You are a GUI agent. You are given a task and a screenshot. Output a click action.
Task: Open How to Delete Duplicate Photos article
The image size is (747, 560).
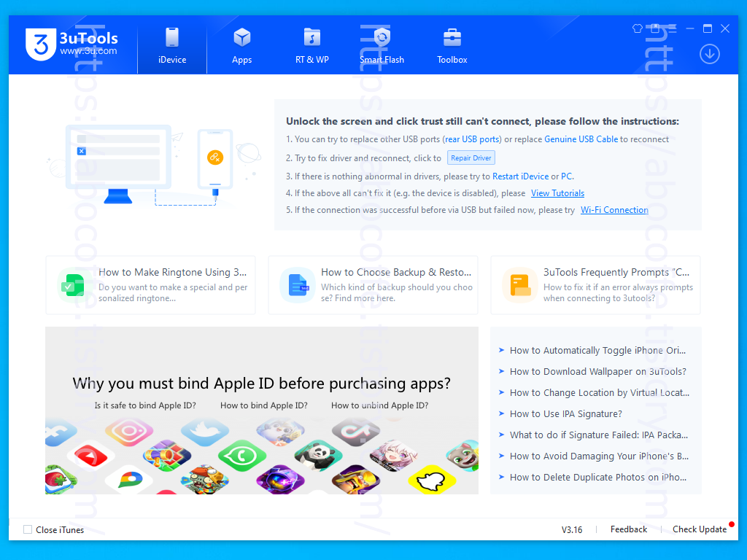point(598,477)
